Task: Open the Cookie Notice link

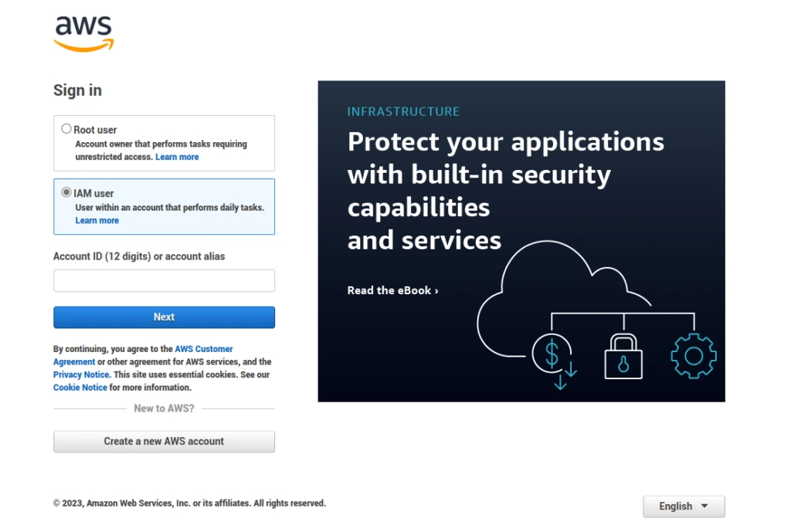Action: pos(80,388)
